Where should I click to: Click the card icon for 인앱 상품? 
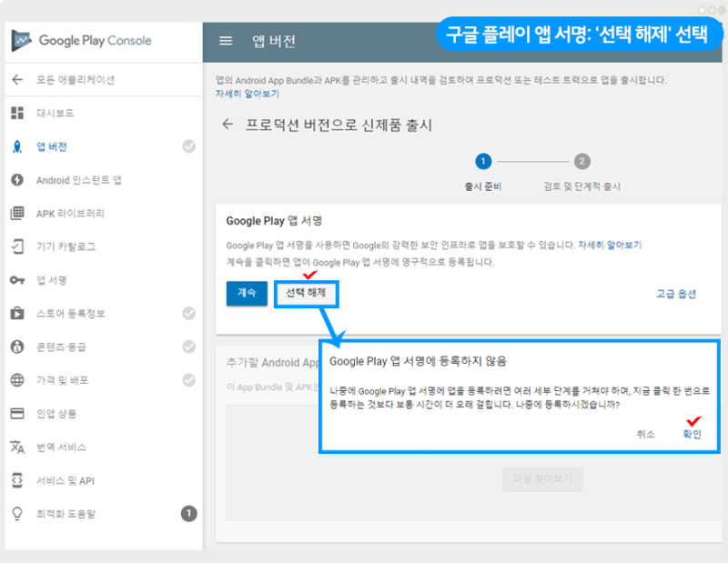click(17, 414)
